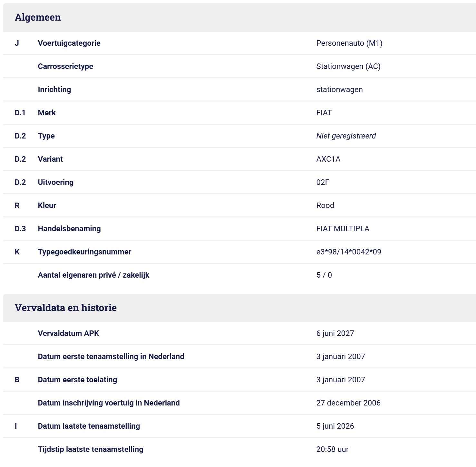476x467 pixels.
Task: Click the Stationwagen (AC) value
Action: 348,66
